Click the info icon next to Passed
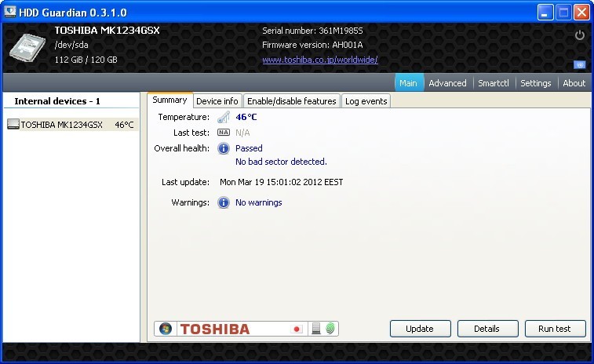The width and height of the screenshot is (594, 364). pyautogui.click(x=224, y=148)
